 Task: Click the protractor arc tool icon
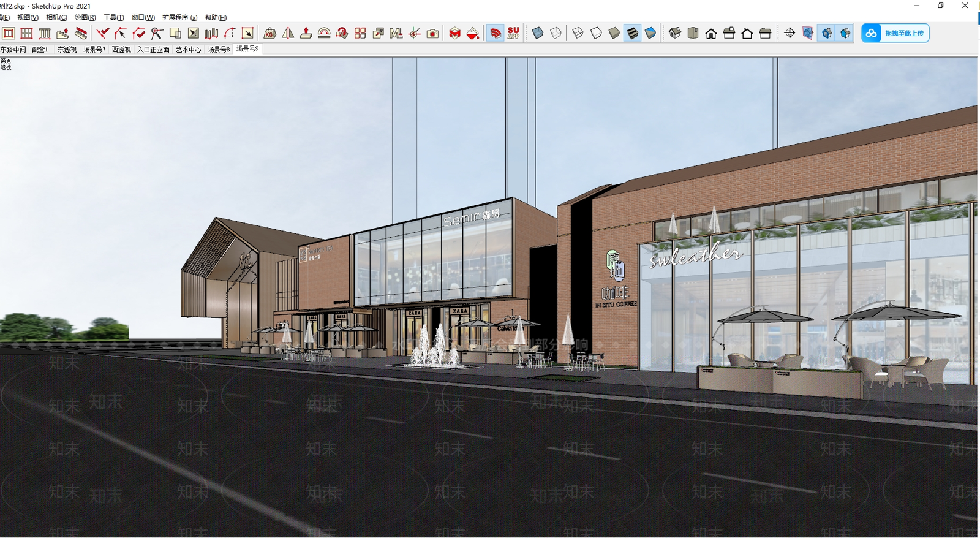click(x=324, y=33)
